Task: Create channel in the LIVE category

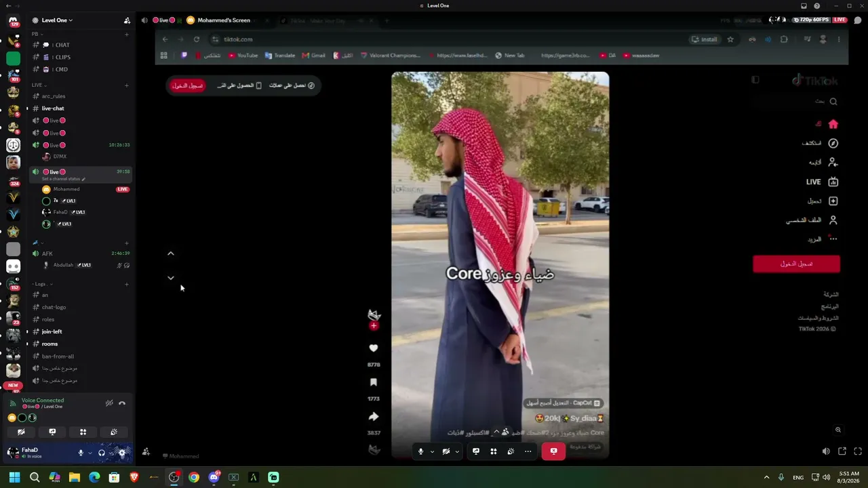Action: [127, 85]
